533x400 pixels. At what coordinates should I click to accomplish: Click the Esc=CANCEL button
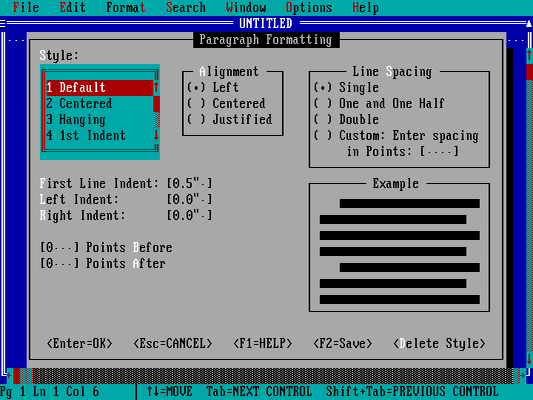coord(173,343)
